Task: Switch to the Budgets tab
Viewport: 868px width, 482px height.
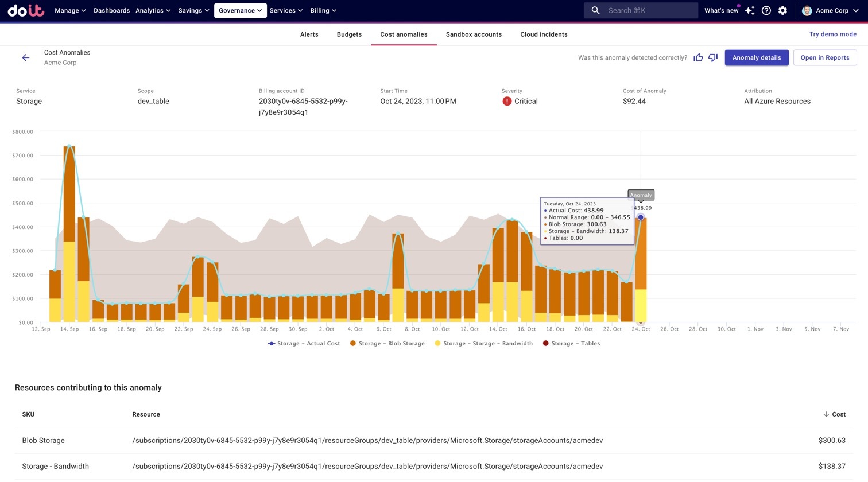Action: coord(349,34)
